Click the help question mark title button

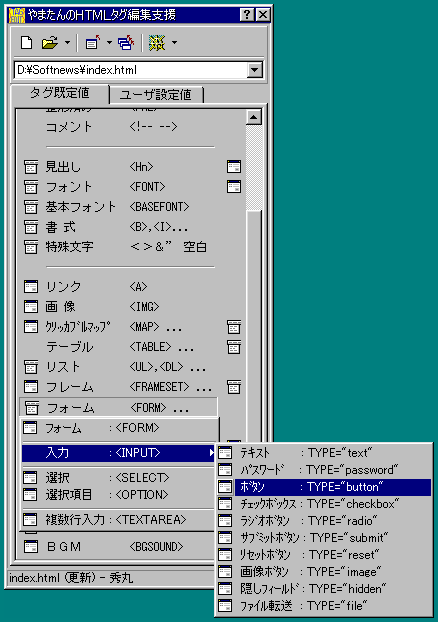pyautogui.click(x=247, y=15)
